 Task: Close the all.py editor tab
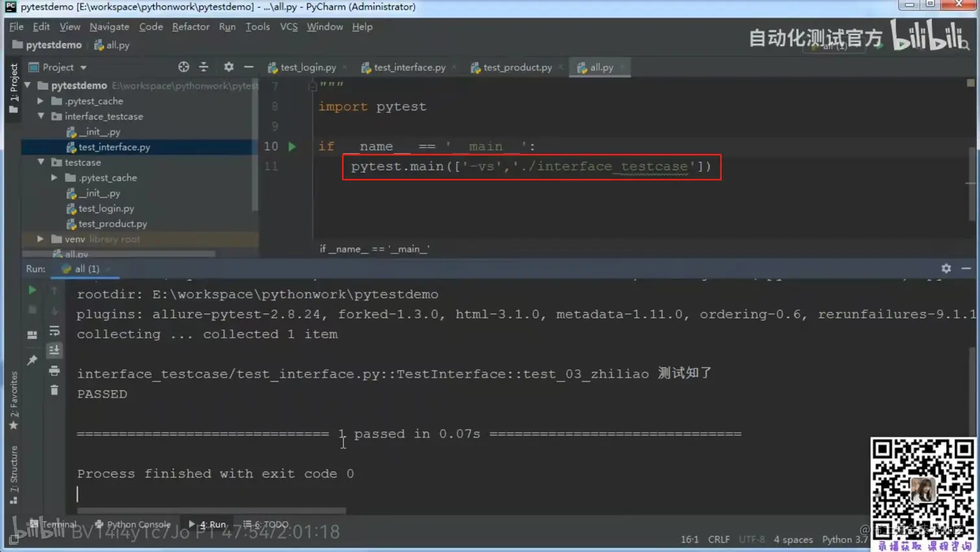tap(622, 67)
